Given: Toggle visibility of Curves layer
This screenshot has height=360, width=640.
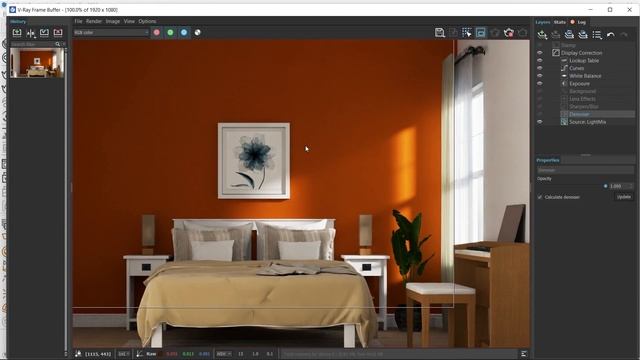Looking at the screenshot, I should (x=540, y=68).
